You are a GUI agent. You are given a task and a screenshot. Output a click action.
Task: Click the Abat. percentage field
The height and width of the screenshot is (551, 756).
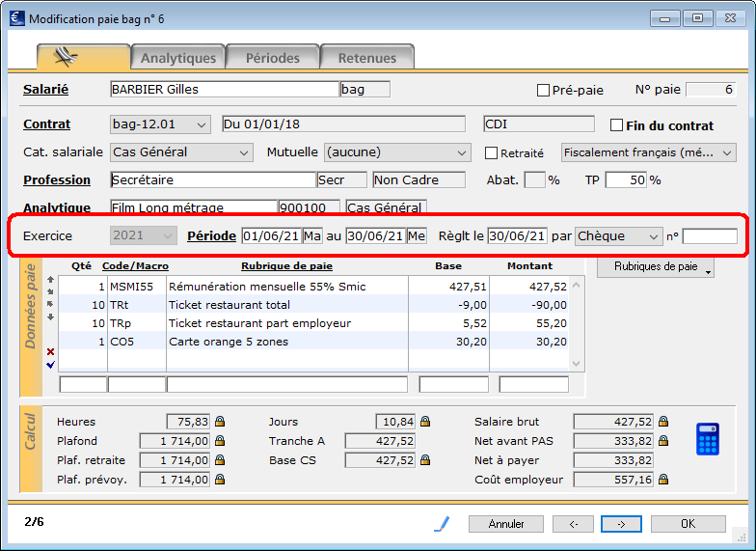534,179
